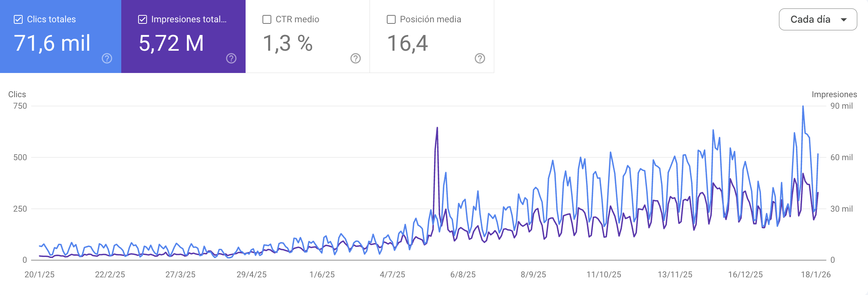Click the 20/1/25 date label
This screenshot has height=295, width=868.
tap(40, 275)
